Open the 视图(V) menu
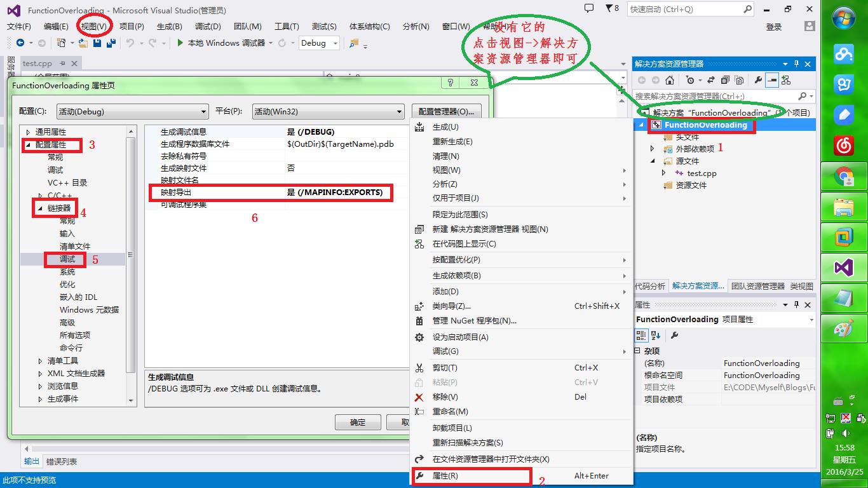Screen dimensions: 868x488 [x=94, y=26]
